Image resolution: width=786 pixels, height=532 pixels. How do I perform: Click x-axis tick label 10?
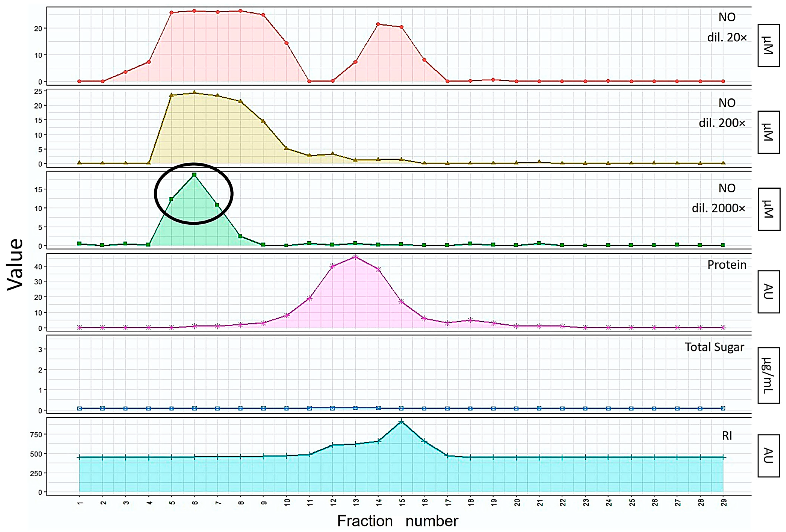287,502
